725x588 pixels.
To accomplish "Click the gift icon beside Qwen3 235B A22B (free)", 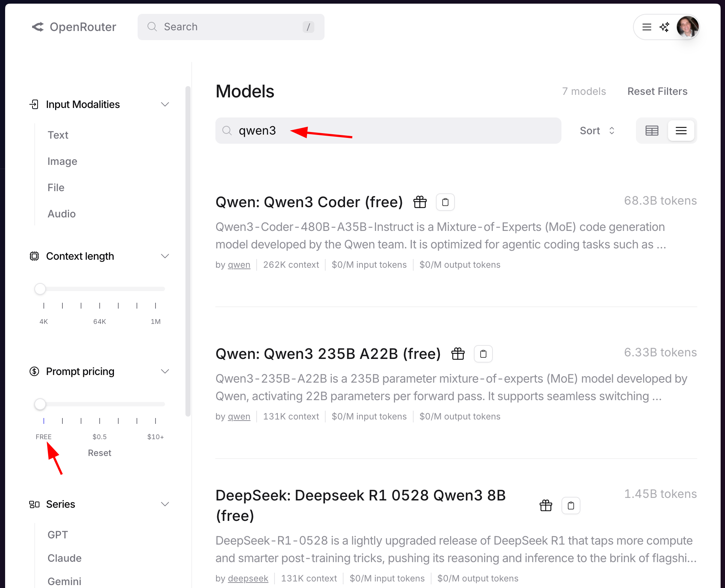I will (x=458, y=353).
